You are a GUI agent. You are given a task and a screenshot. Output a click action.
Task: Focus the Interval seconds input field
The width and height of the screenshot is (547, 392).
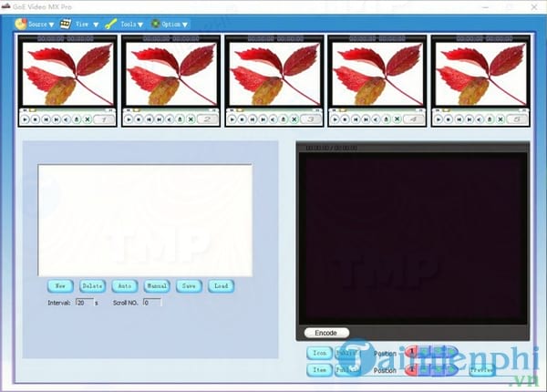(x=85, y=303)
